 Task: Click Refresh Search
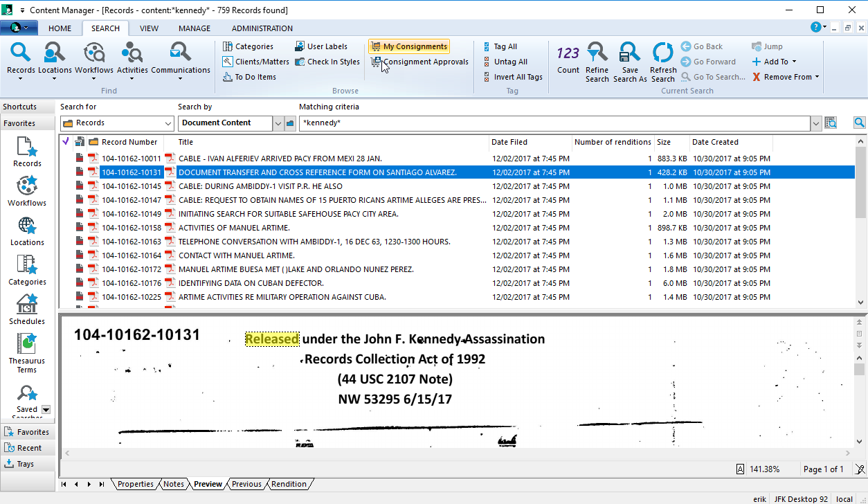point(663,62)
